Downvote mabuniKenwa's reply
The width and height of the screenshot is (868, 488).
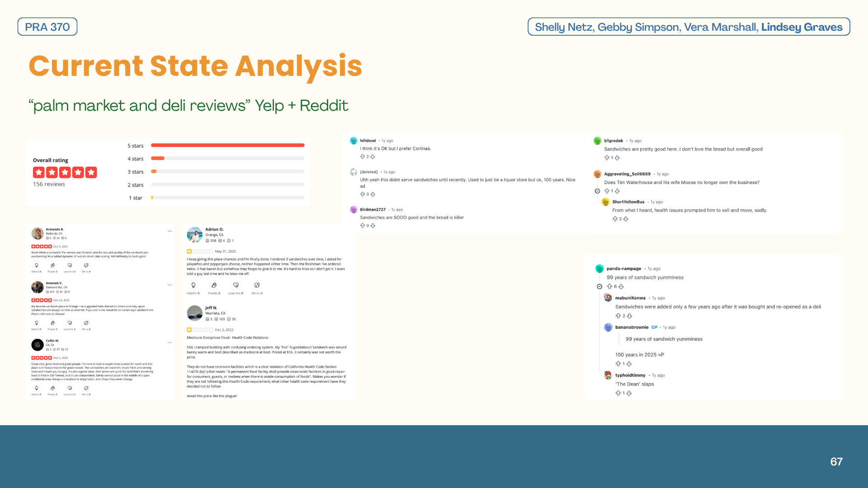630,316
